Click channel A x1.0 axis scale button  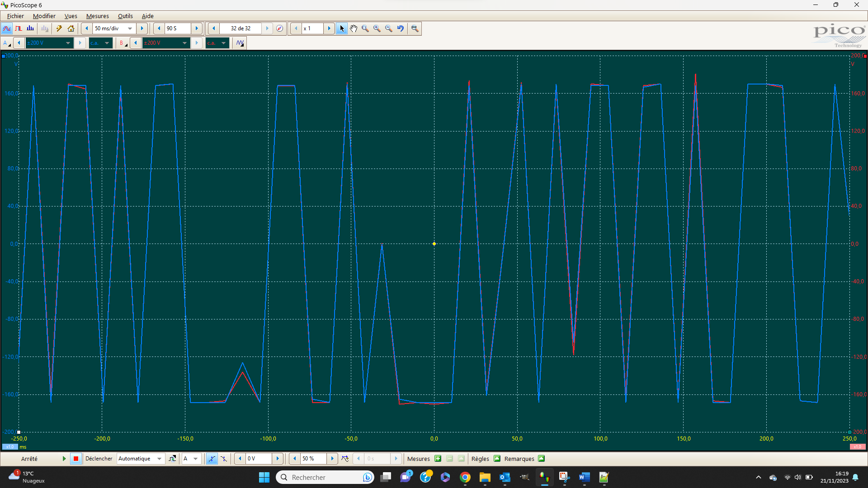[x=10, y=447]
